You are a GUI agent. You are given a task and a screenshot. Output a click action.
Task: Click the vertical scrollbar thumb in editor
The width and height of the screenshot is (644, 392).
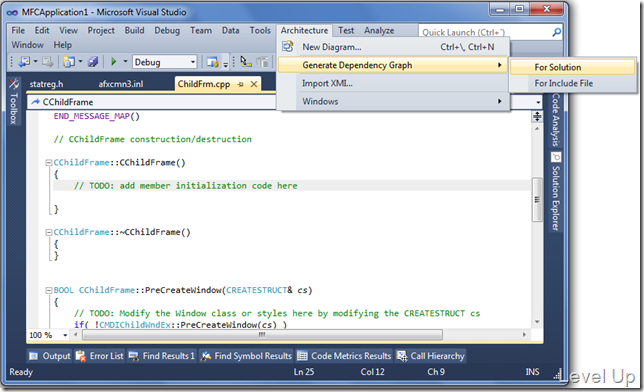pyautogui.click(x=537, y=200)
